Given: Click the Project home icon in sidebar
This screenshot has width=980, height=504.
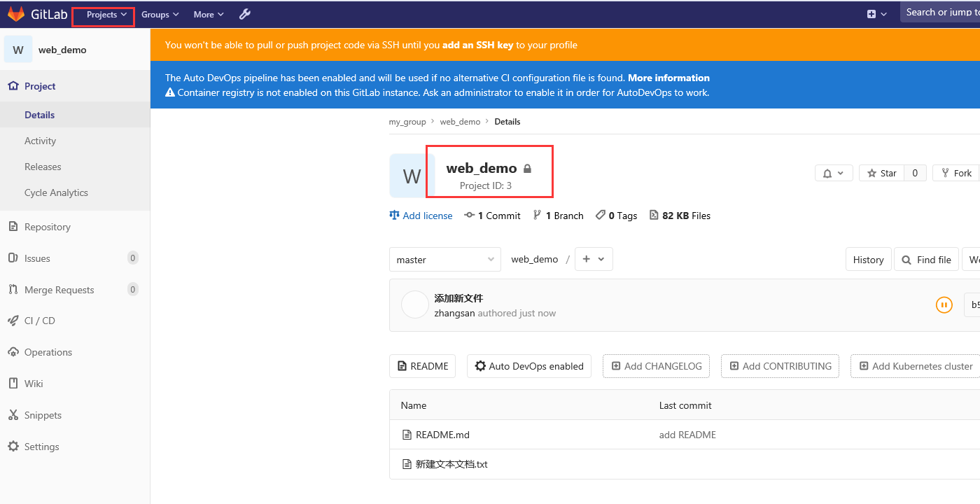Looking at the screenshot, I should coord(13,86).
